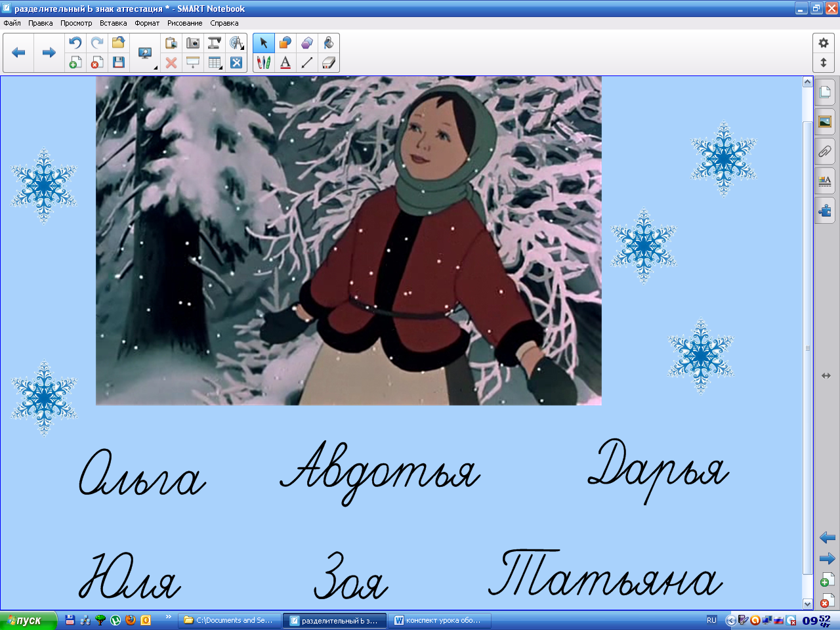
Task: Open the Формат menu
Action: (147, 23)
